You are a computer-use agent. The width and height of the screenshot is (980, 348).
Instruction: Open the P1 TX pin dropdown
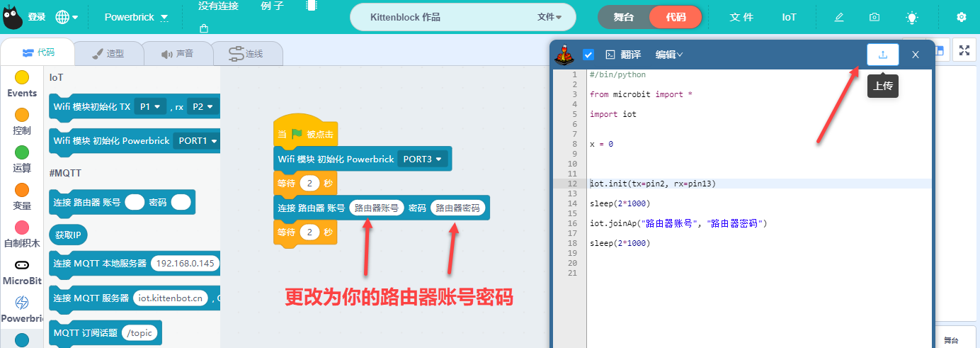(x=150, y=106)
